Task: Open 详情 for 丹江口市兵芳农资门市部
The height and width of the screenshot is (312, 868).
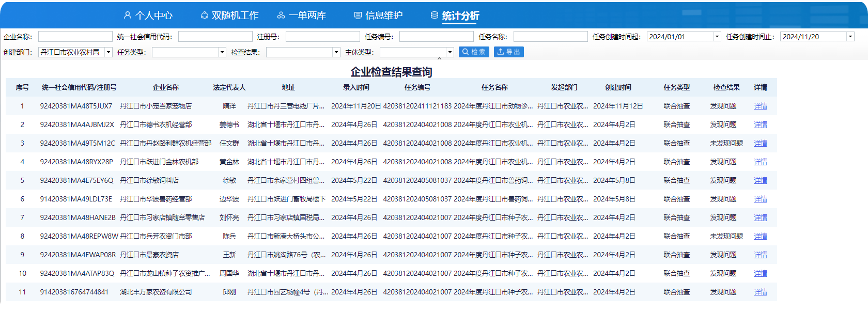Action: point(761,236)
